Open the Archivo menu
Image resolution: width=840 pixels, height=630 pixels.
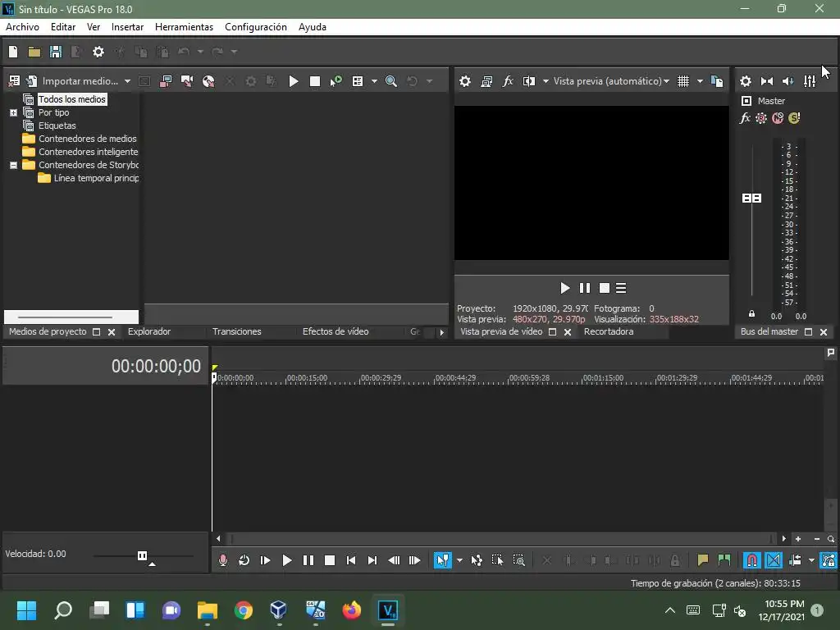(22, 27)
